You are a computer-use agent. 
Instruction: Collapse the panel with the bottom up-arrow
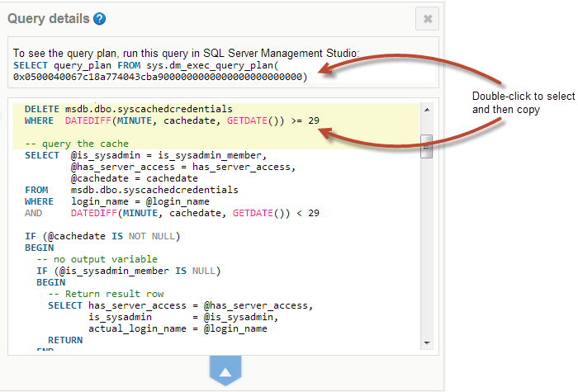(225, 368)
